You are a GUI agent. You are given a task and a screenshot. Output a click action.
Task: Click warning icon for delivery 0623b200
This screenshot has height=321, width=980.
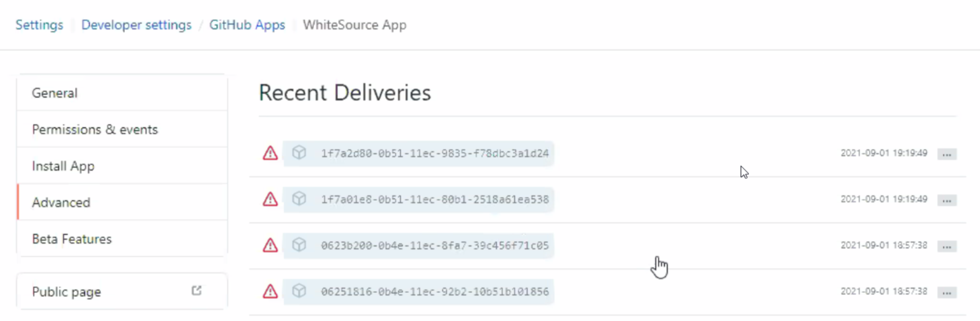click(x=270, y=245)
